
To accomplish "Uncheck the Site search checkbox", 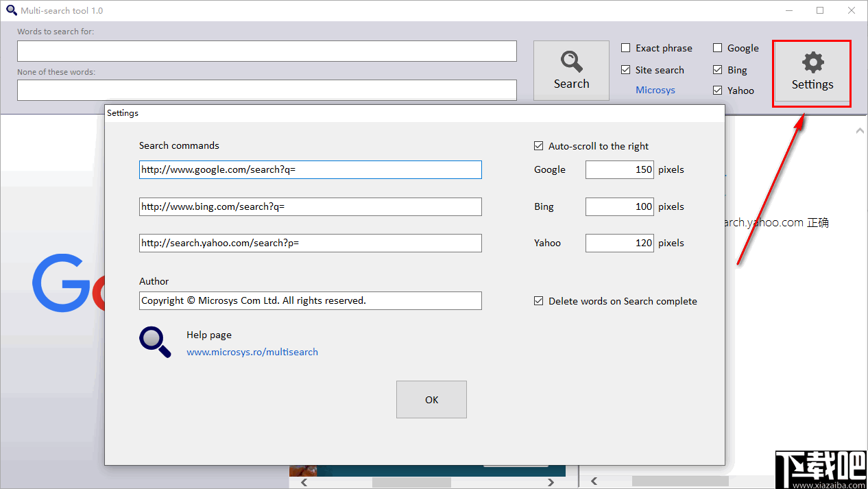I will 626,70.
